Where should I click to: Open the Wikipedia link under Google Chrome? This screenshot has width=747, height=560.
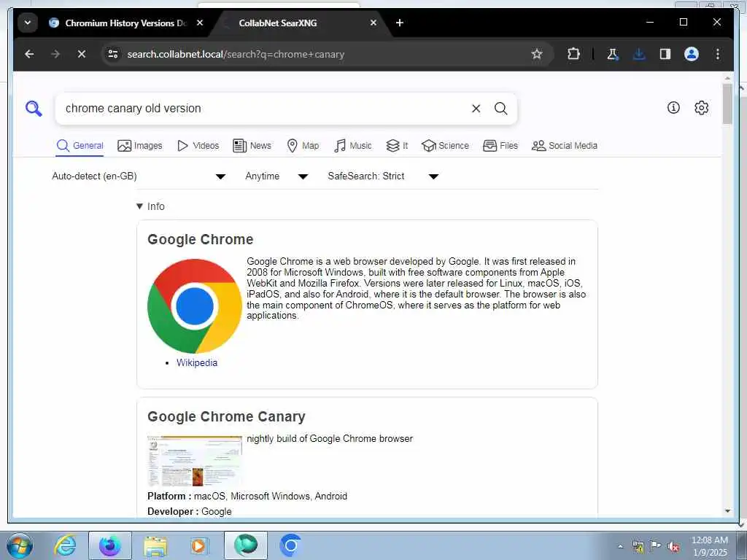point(197,363)
